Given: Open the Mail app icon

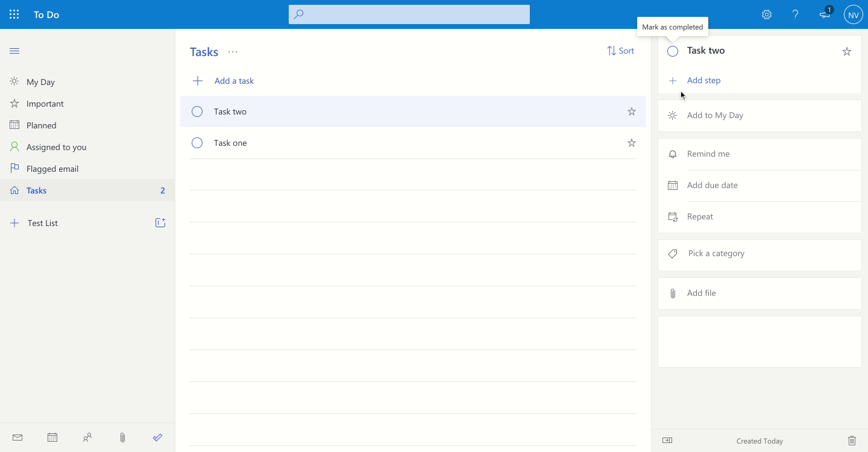Looking at the screenshot, I should pos(17,438).
